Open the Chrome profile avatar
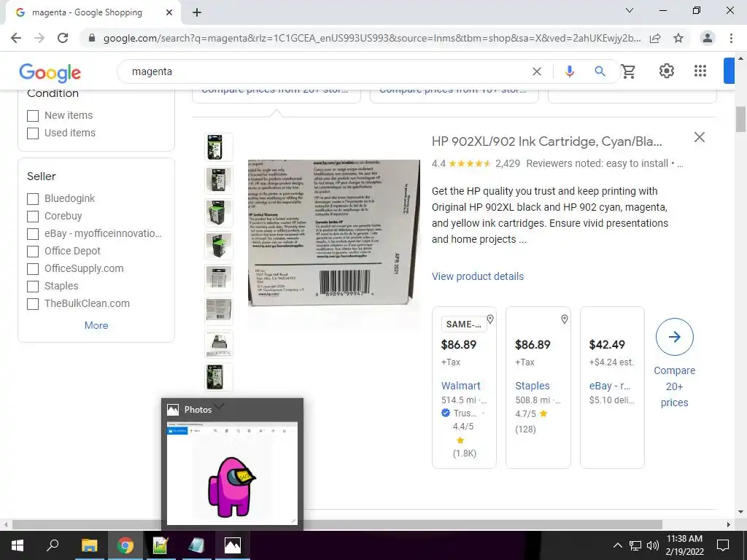The width and height of the screenshot is (747, 560). click(708, 38)
